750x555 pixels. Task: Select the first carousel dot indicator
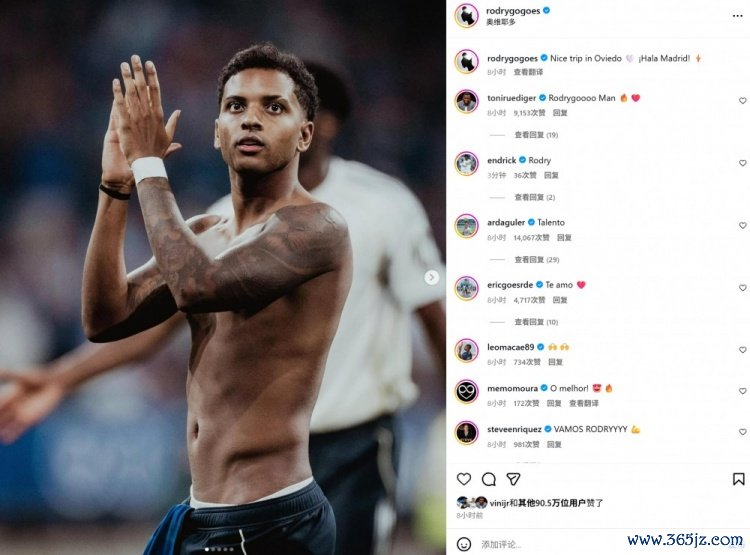[x=207, y=549]
